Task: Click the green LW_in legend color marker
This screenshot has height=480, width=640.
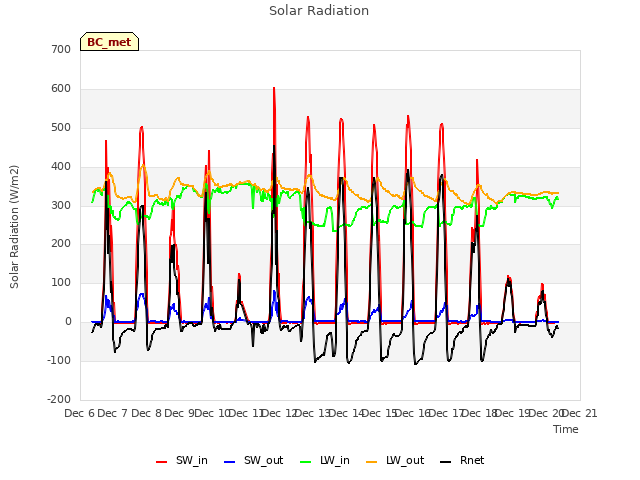Action: [306, 462]
